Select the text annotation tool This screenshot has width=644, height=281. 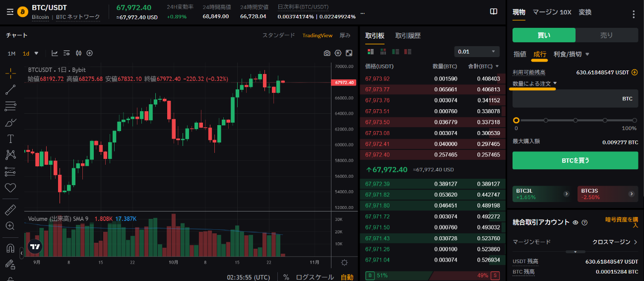(10, 139)
